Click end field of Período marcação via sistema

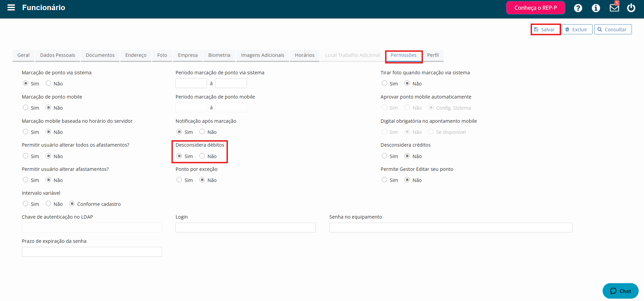click(231, 83)
